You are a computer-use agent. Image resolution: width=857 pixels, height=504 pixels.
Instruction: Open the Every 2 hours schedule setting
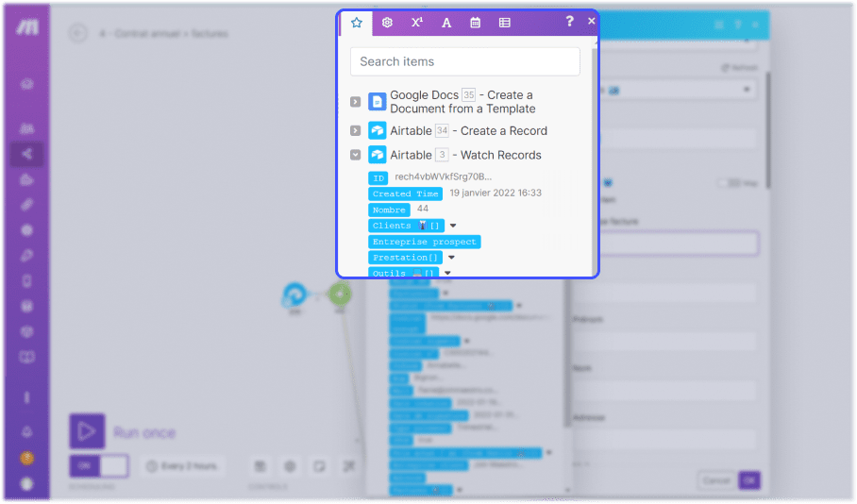click(x=182, y=466)
